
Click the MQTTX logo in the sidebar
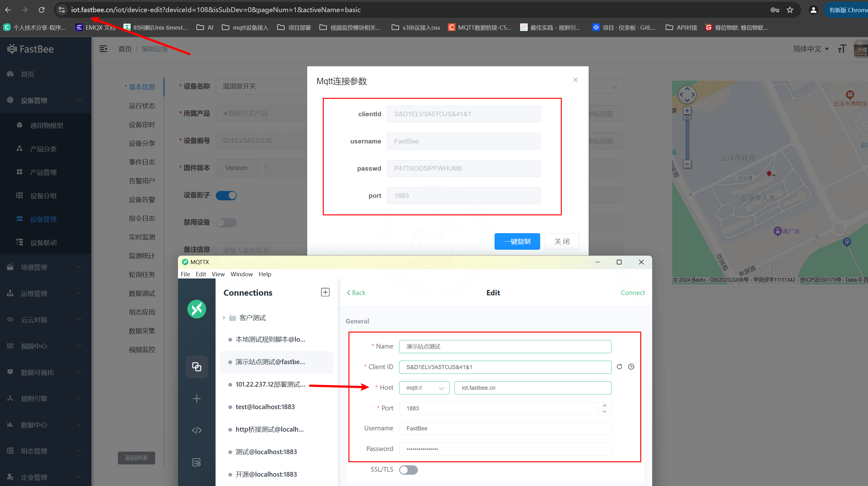197,309
